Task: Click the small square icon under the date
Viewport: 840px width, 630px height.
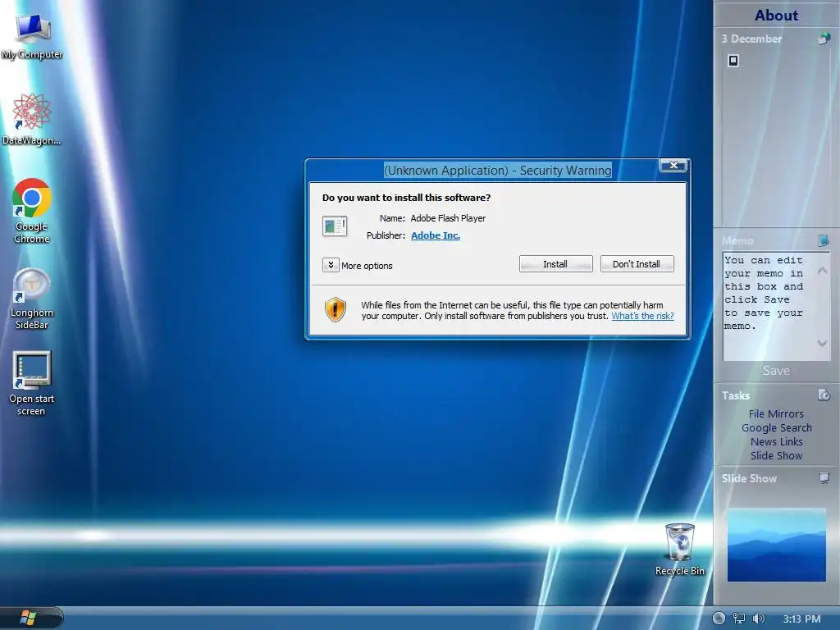Action: 733,61
